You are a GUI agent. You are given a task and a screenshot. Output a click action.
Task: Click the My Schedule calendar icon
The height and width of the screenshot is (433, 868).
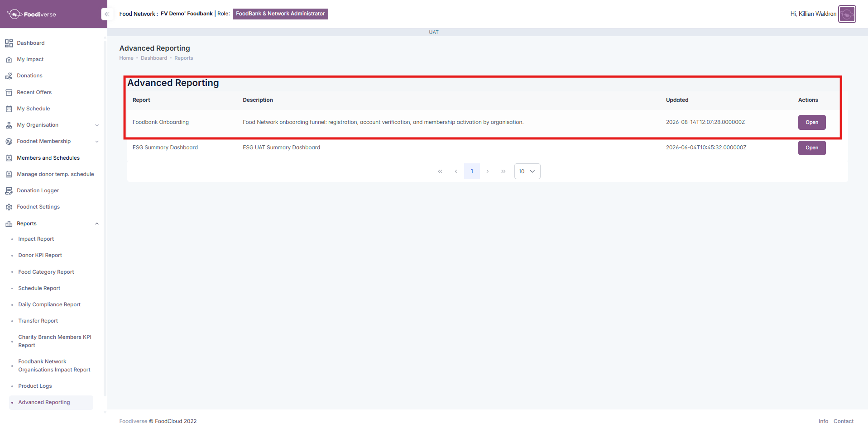9,109
